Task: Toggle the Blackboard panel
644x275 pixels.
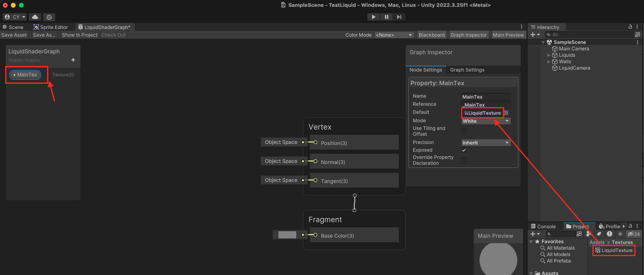Action: click(432, 35)
